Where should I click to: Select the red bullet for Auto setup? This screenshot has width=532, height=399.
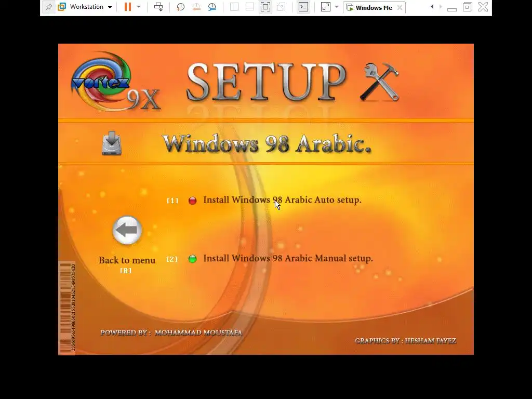[x=192, y=201]
